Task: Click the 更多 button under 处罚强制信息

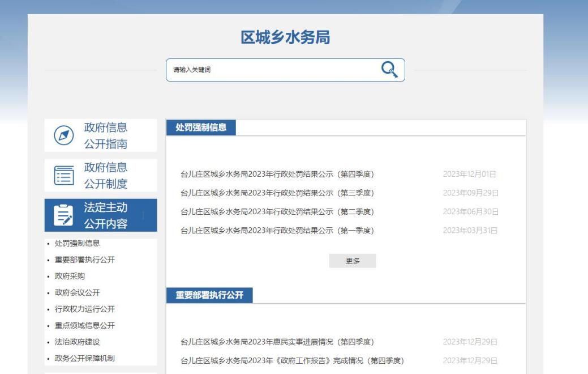Action: (353, 261)
